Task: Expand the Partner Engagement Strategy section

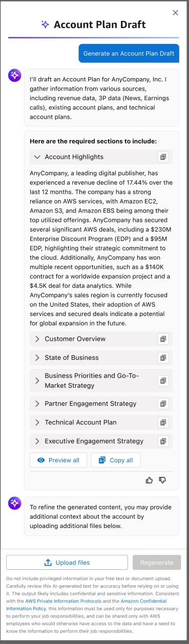Action: [x=37, y=404]
